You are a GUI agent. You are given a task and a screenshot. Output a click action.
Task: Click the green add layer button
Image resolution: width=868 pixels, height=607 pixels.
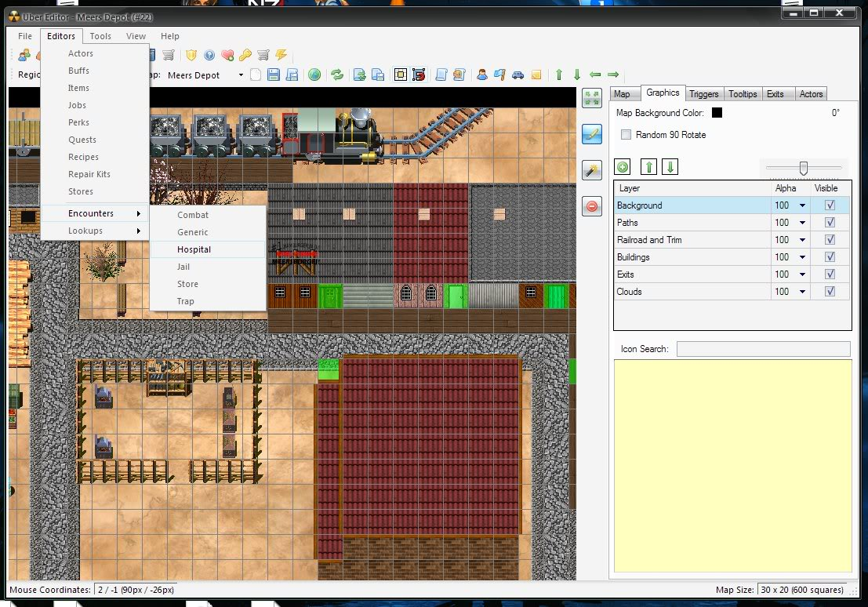[x=623, y=166]
